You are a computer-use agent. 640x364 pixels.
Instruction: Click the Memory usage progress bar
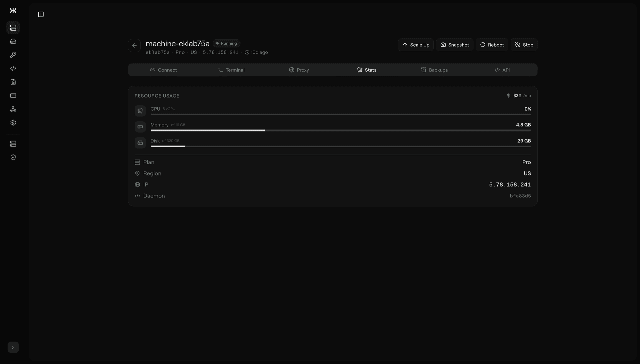pos(341,131)
